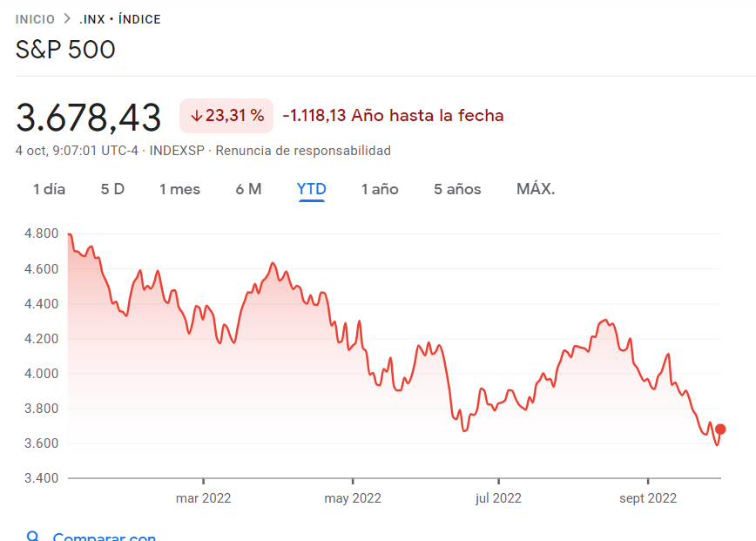
Task: Click the down arrow in percentage badge
Action: (x=196, y=116)
